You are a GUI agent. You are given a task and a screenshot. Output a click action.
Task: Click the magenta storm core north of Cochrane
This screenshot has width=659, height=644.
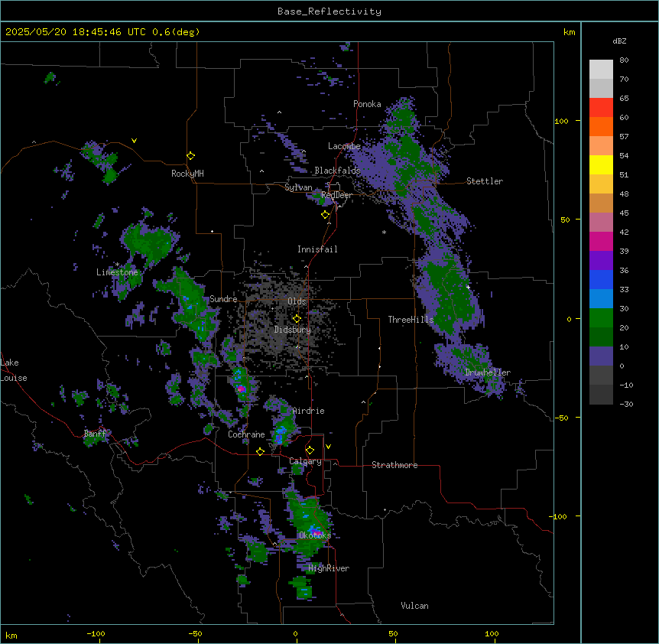(x=241, y=389)
